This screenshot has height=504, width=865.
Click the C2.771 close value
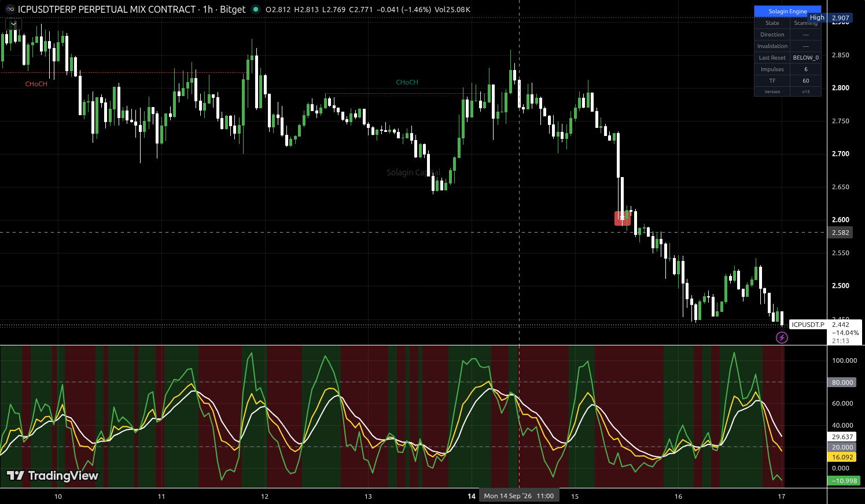point(361,10)
